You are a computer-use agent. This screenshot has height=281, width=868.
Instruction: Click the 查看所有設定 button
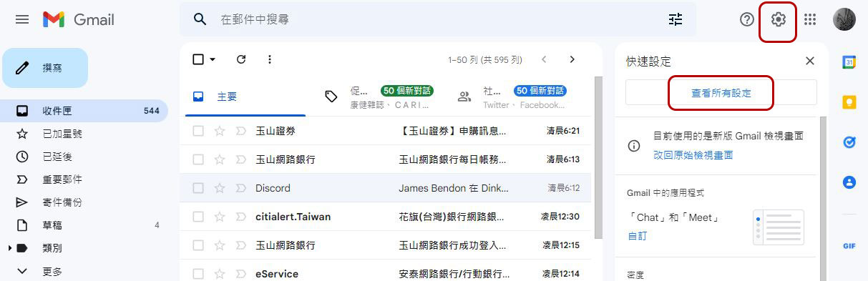coord(721,93)
